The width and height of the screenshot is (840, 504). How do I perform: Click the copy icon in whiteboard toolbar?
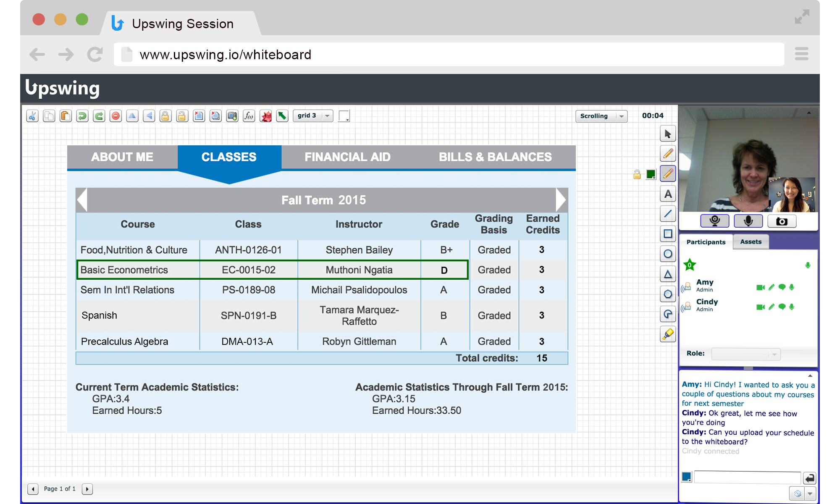tap(49, 116)
